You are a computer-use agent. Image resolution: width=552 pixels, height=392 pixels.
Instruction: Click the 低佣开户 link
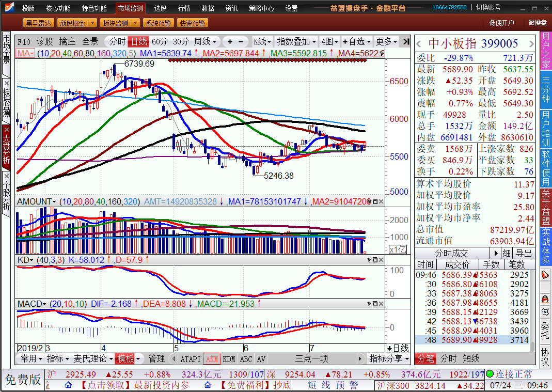tap(502, 23)
